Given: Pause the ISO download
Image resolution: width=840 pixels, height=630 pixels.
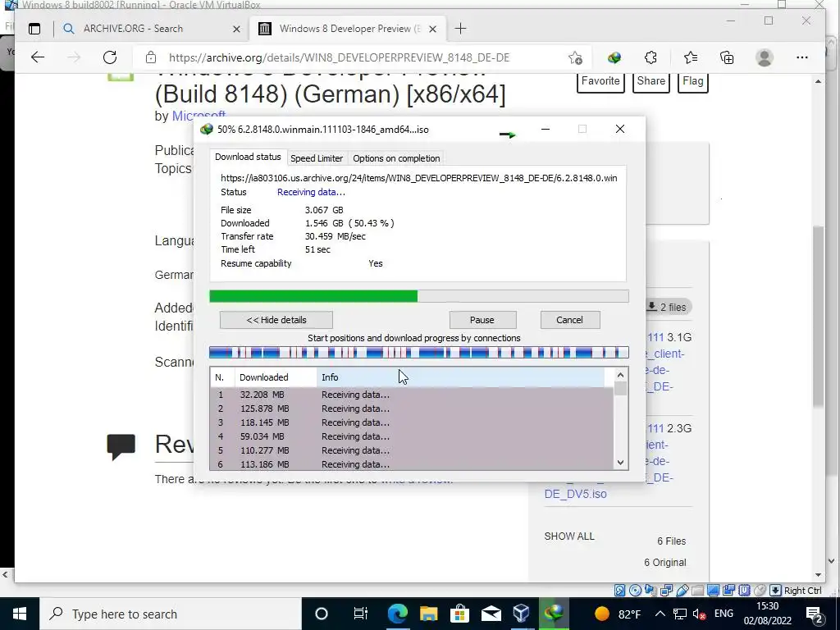Looking at the screenshot, I should point(482,320).
